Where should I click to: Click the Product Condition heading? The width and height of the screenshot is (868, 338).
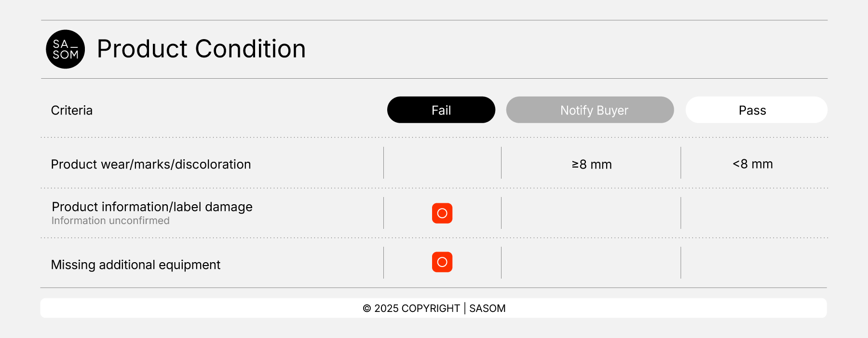tap(202, 49)
